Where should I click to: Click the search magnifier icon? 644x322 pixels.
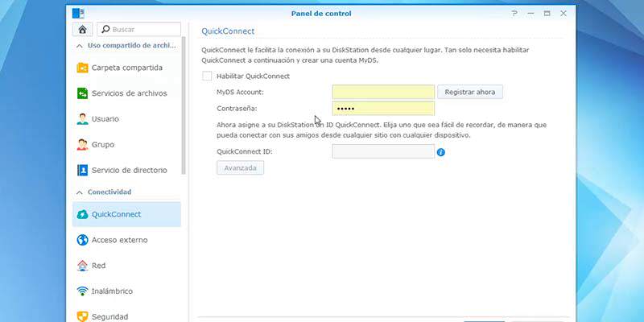tap(105, 29)
